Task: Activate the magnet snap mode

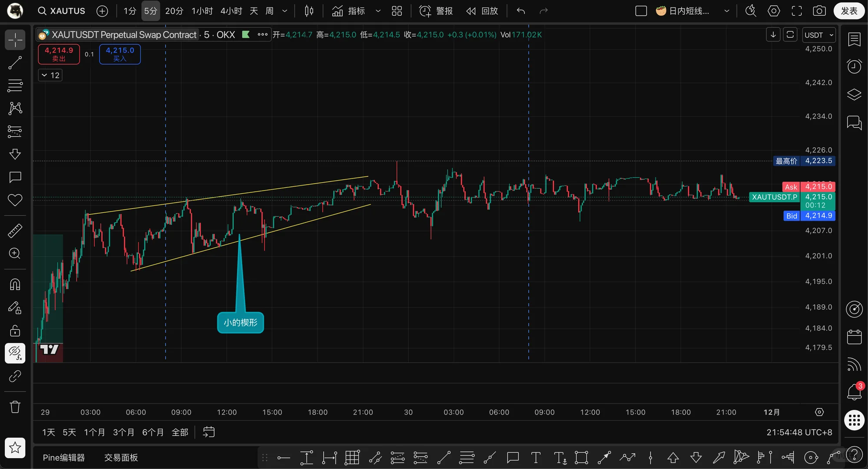Action: 15,285
